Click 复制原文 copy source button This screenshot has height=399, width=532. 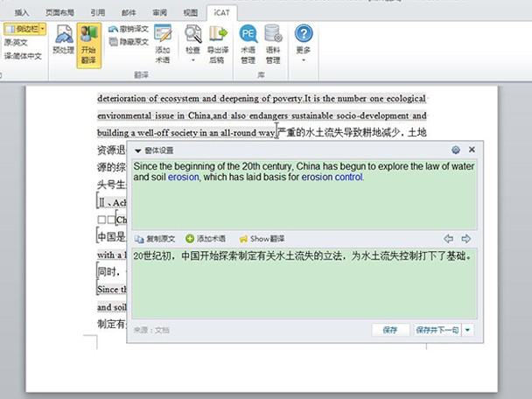(155, 239)
